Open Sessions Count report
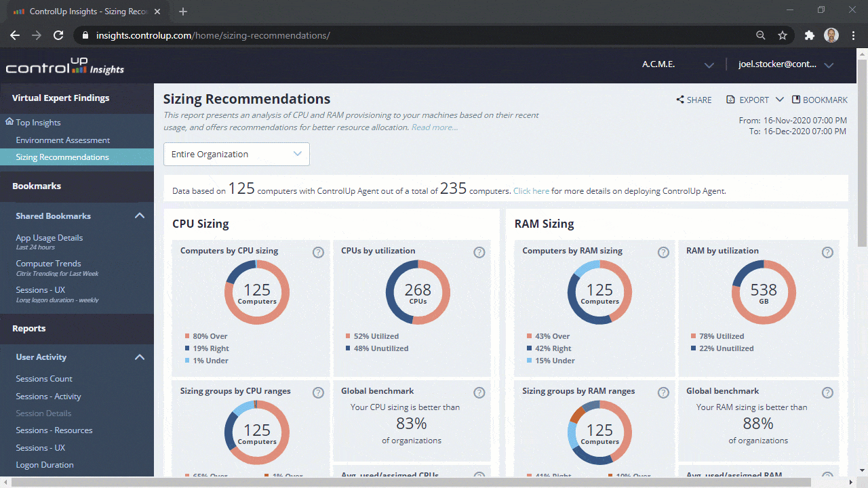The width and height of the screenshot is (868, 488). pyautogui.click(x=44, y=379)
